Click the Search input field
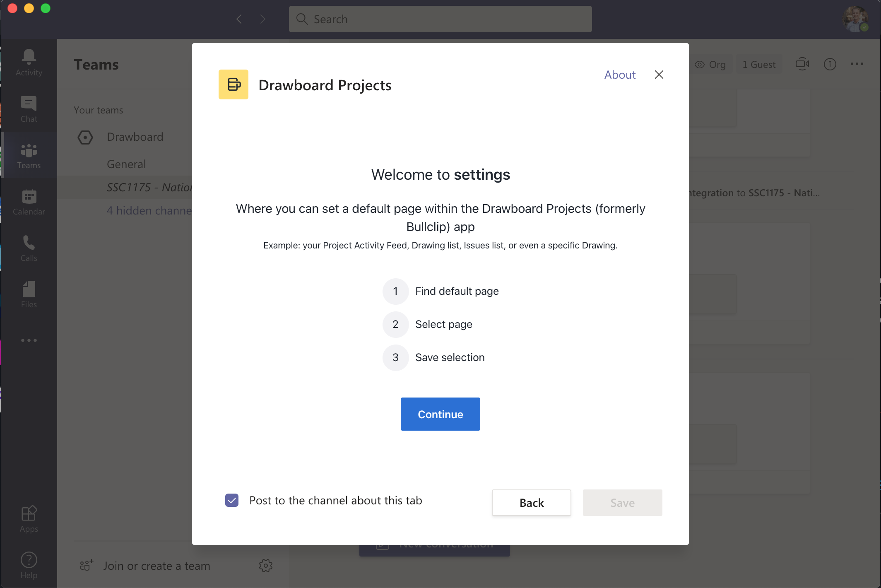Viewport: 881px width, 588px height. (440, 19)
